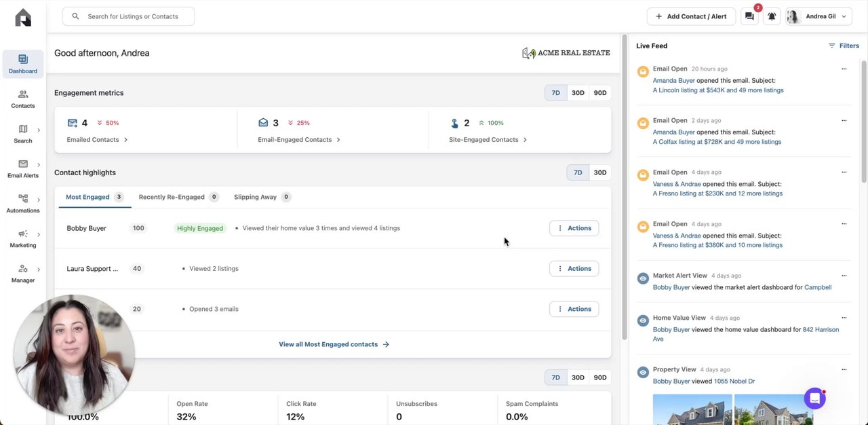Click the Live Feed scrollbar
Image resolution: width=868 pixels, height=425 pixels.
[864, 122]
